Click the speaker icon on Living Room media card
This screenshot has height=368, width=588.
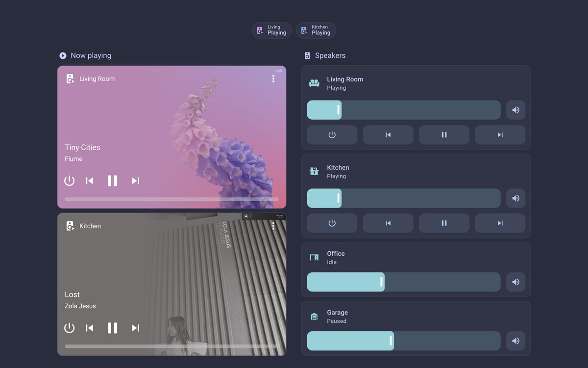coord(70,79)
